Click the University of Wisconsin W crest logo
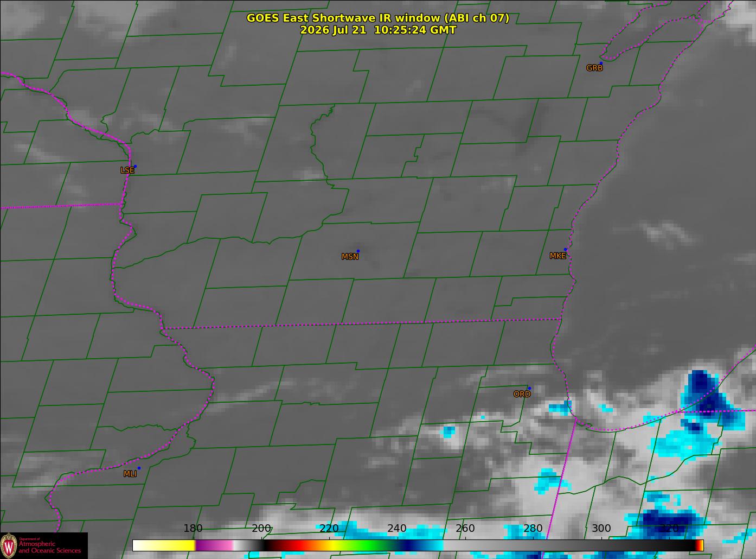This screenshot has width=756, height=559. (9, 545)
